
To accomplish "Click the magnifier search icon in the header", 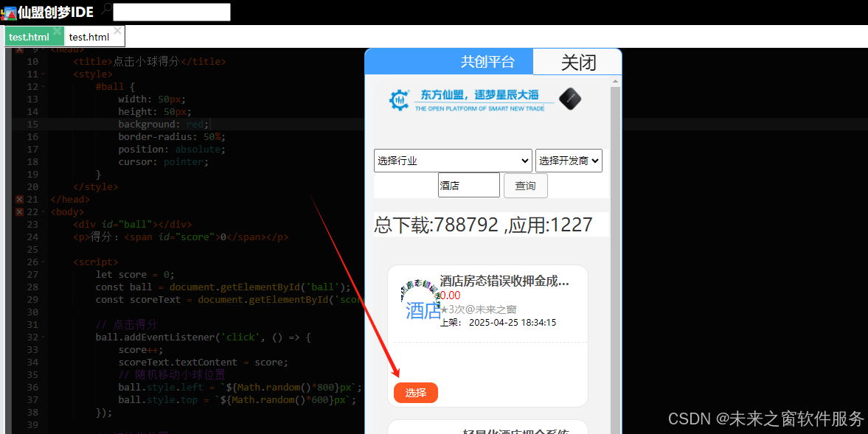I will tap(106, 8).
